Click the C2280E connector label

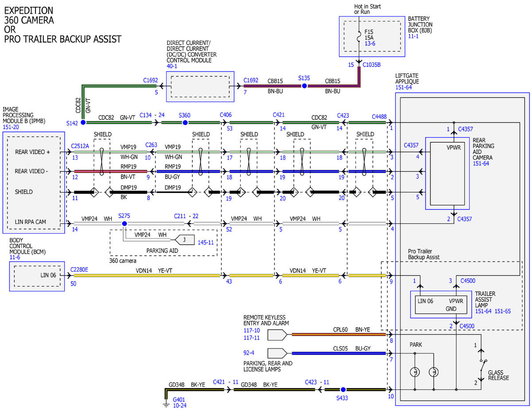(79, 269)
